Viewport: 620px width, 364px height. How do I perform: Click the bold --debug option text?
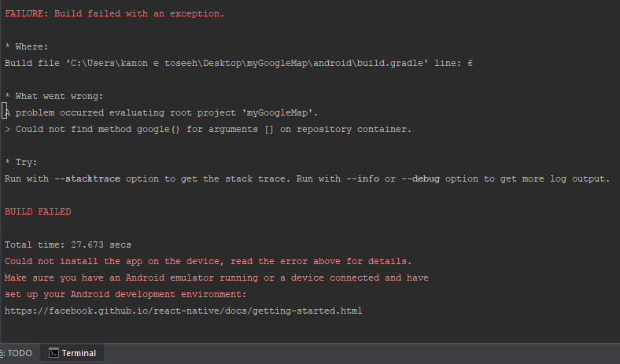(420, 178)
